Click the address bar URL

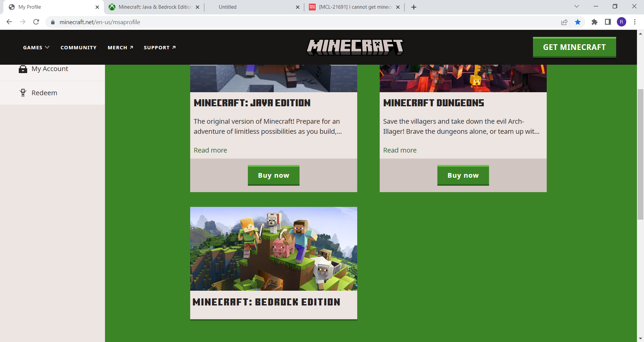[x=100, y=22]
